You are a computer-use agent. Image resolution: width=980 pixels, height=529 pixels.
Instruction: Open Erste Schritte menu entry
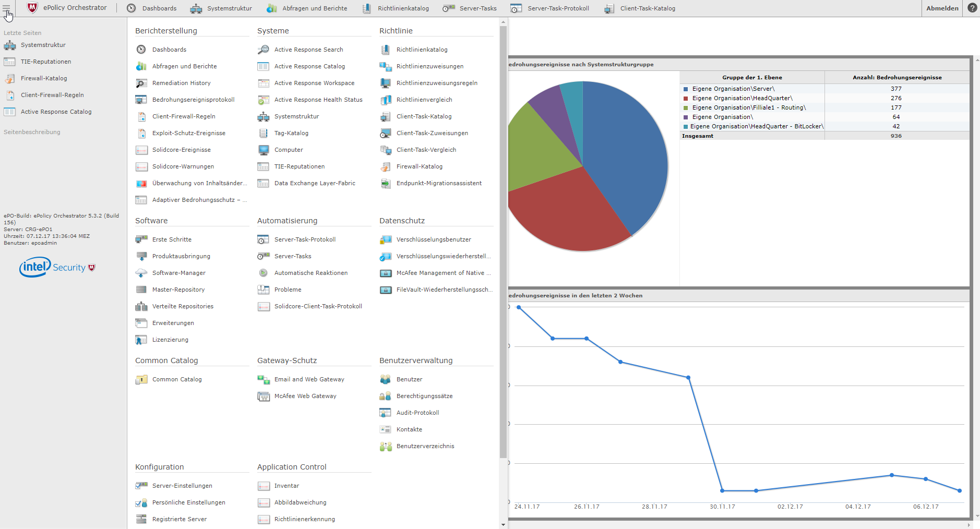pyautogui.click(x=172, y=239)
